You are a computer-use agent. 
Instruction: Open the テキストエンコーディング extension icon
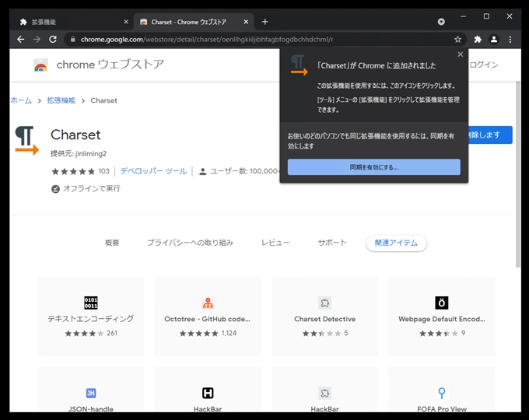click(x=91, y=303)
